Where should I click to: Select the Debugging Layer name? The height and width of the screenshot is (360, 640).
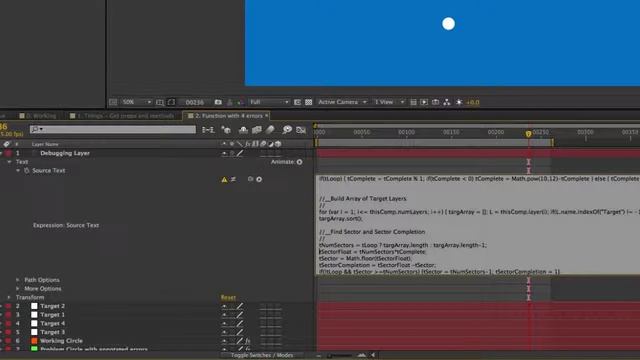65,153
